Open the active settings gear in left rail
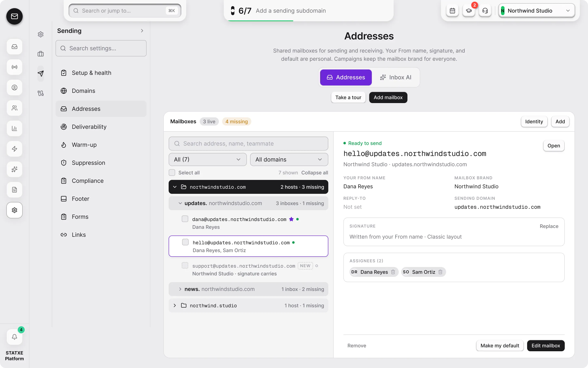 tap(14, 210)
